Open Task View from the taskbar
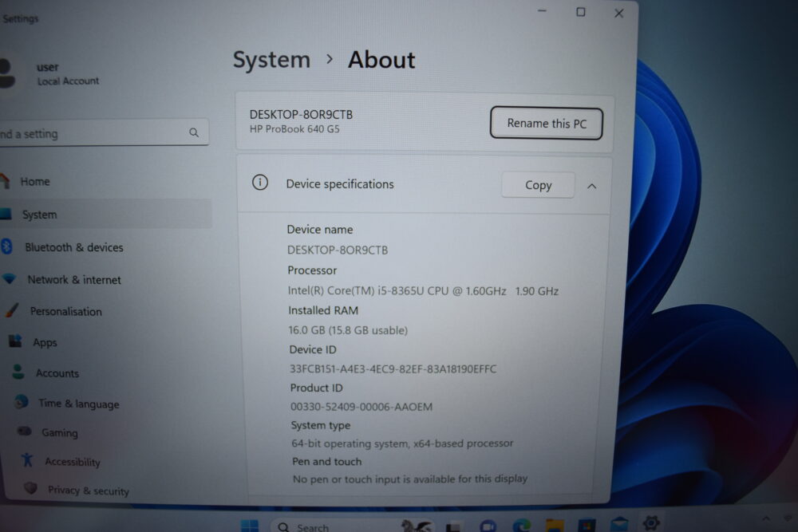 453,526
